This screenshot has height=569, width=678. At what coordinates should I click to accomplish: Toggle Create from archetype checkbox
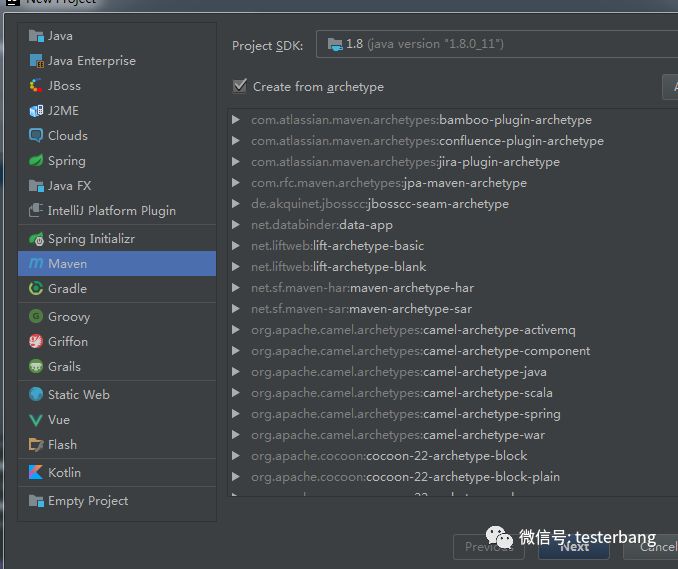pyautogui.click(x=240, y=86)
